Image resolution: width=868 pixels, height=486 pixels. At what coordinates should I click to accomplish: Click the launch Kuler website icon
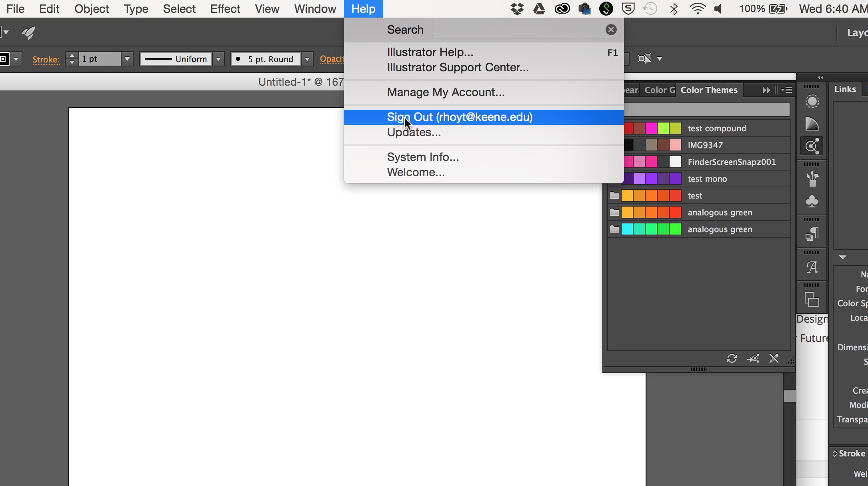click(753, 358)
